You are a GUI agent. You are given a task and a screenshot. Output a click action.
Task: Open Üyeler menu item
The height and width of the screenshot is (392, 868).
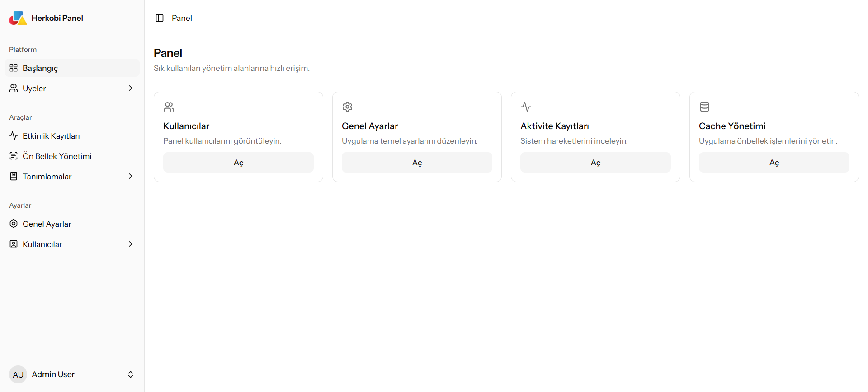click(72, 88)
